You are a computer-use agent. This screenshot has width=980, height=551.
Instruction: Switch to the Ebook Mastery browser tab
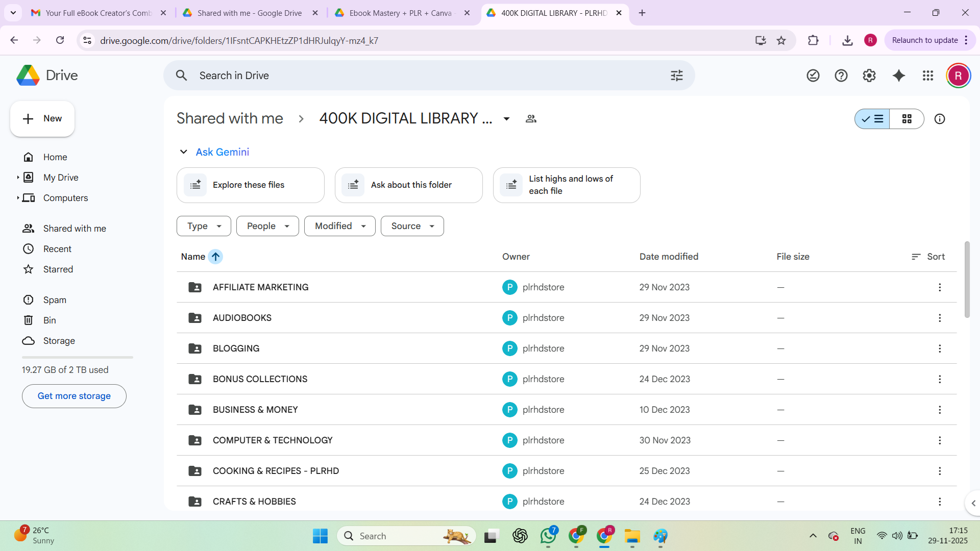401,13
